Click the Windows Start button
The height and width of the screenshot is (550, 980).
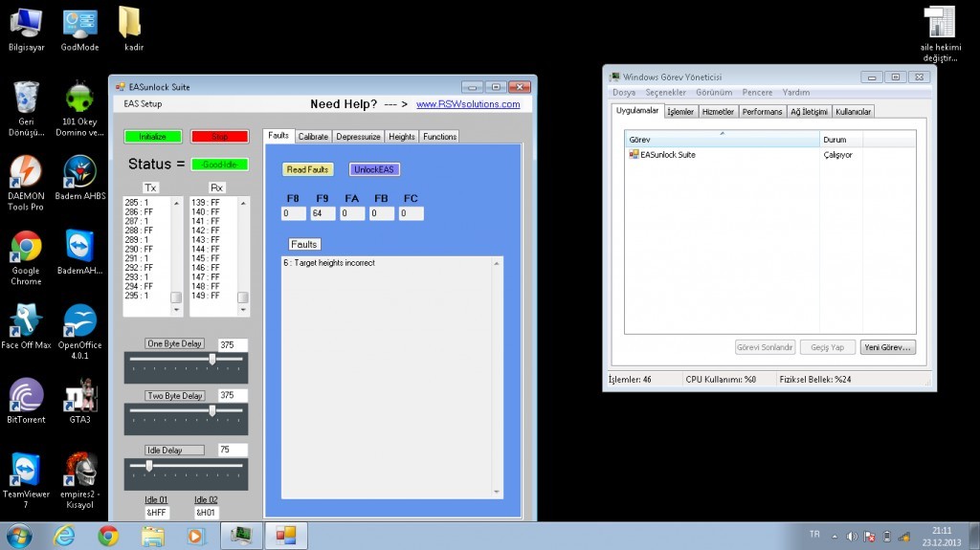20,535
